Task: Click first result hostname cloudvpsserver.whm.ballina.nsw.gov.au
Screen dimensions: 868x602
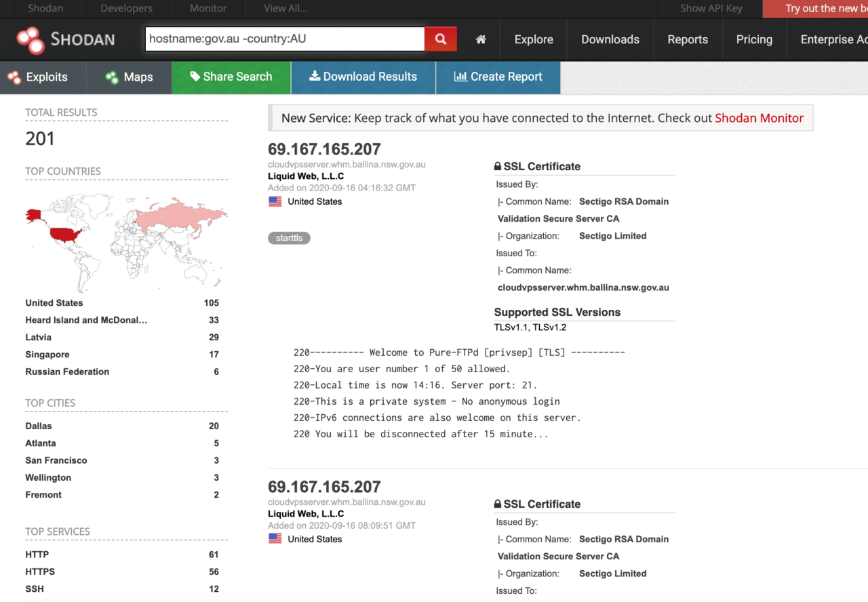Action: point(347,165)
